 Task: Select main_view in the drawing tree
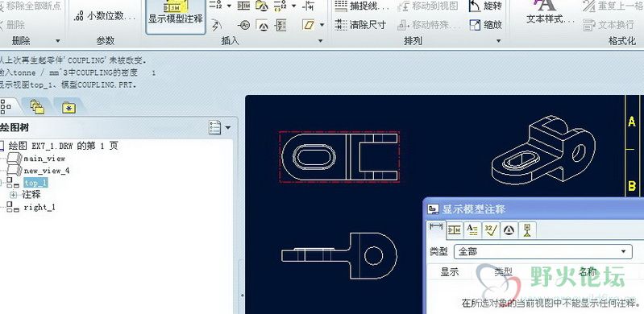44,159
